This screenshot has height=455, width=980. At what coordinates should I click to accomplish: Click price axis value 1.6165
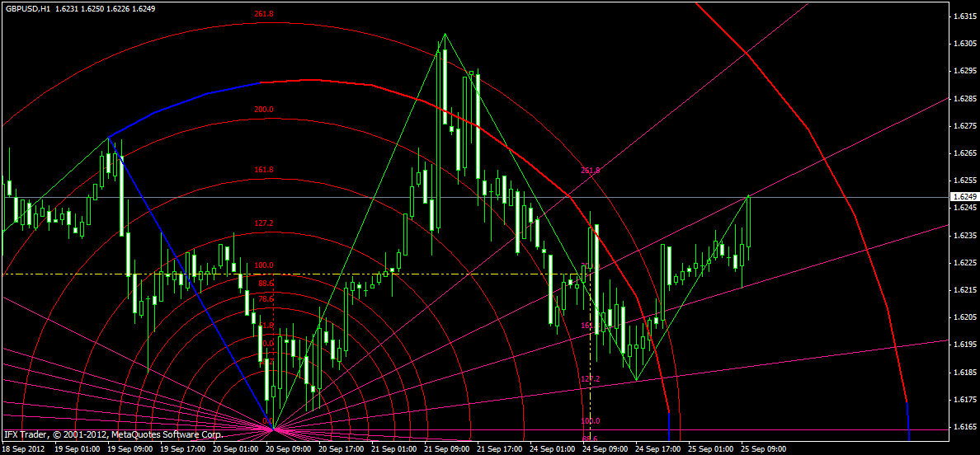964,426
